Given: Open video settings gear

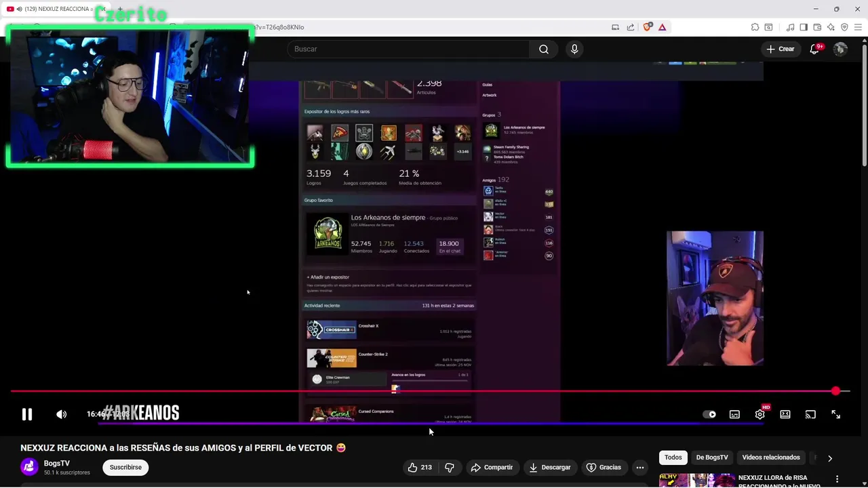Looking at the screenshot, I should click(x=760, y=414).
